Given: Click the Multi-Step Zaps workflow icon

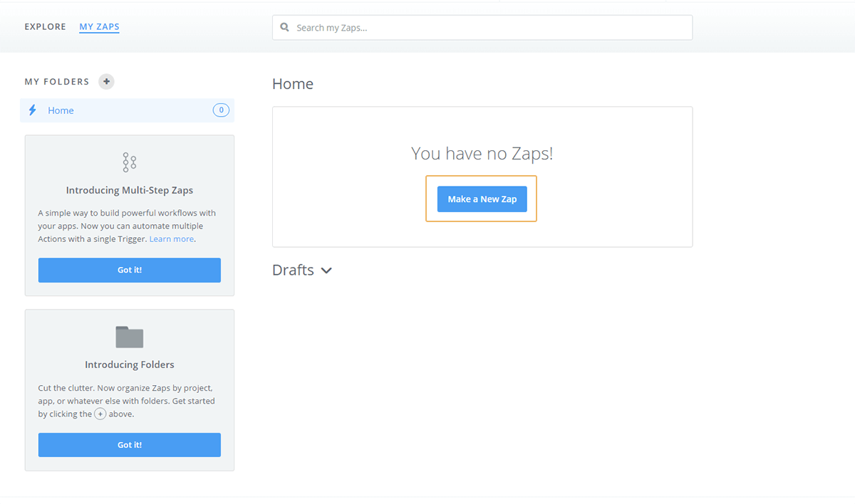Looking at the screenshot, I should [130, 162].
